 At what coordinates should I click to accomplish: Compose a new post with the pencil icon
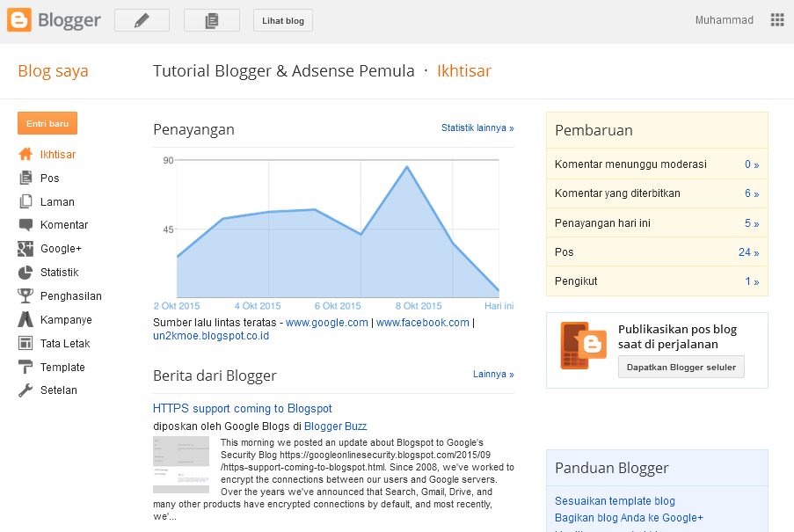click(x=141, y=19)
